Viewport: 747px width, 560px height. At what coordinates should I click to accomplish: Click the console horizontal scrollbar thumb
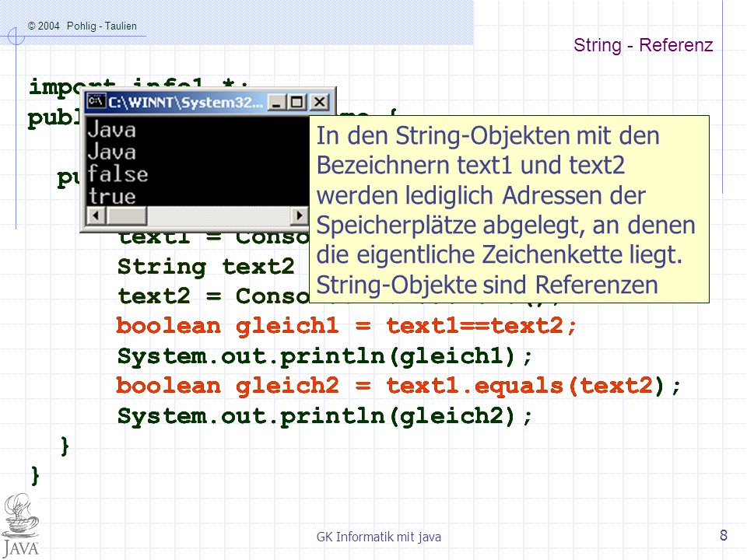[127, 215]
